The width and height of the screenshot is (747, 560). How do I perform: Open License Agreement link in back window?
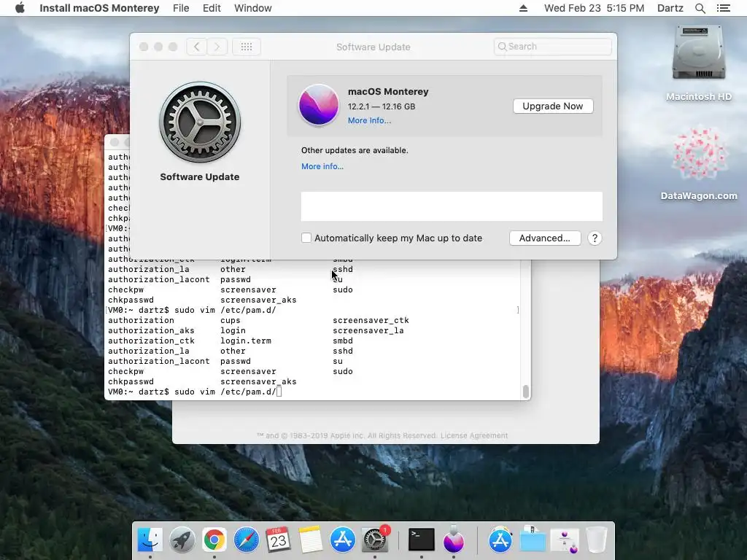pos(474,436)
